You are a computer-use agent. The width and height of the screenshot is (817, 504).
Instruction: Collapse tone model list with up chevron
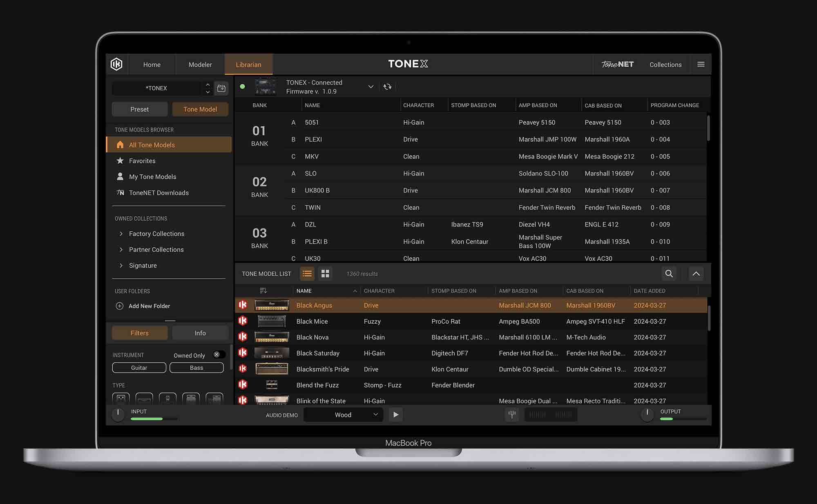pos(696,273)
